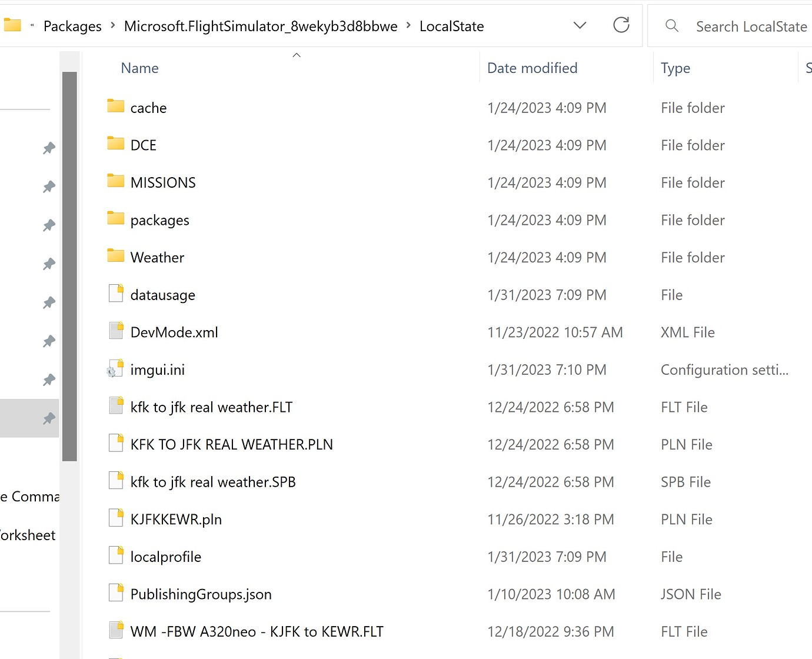Select kfk to jfk real weather.FLT name
This screenshot has width=812, height=659.
[211, 407]
